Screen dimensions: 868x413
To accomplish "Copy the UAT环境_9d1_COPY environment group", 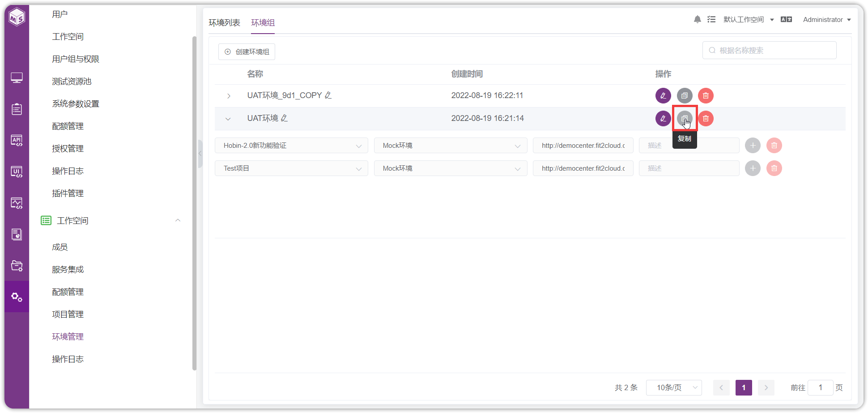I will 685,95.
